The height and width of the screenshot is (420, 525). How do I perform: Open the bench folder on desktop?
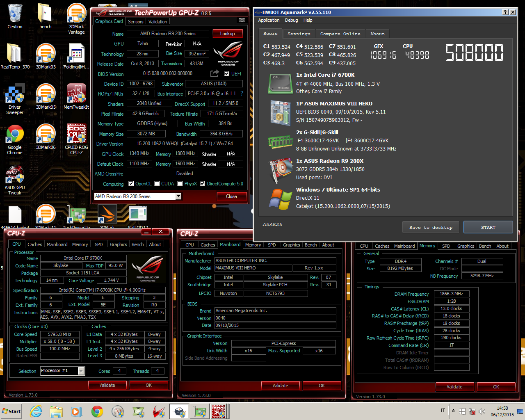coord(45,16)
